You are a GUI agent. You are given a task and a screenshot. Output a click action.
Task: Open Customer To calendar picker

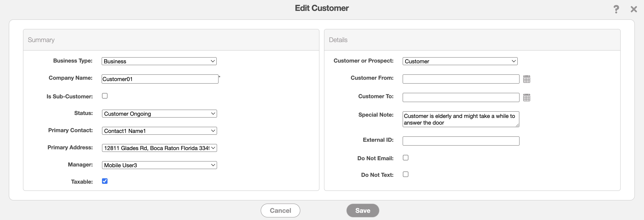[x=527, y=97]
